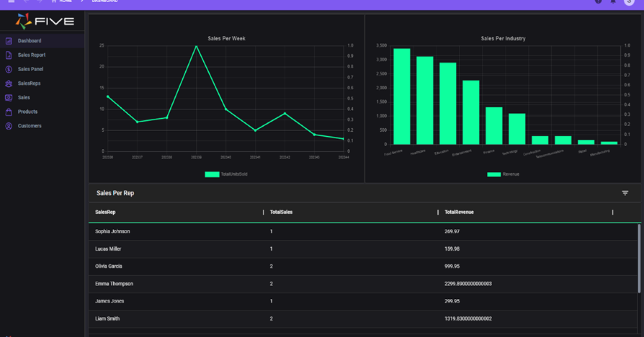Image resolution: width=644 pixels, height=337 pixels.
Task: Expand the user avatar account menu
Action: tap(628, 2)
